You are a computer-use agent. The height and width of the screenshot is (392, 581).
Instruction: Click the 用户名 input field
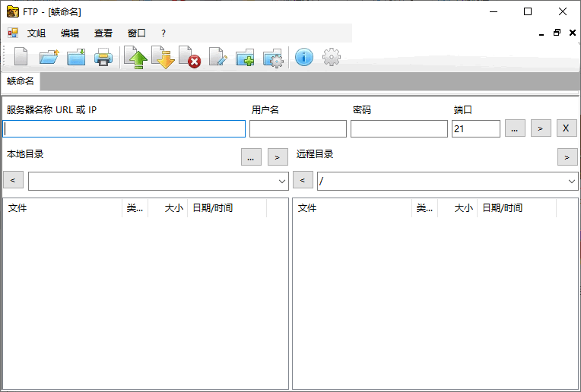(x=298, y=129)
